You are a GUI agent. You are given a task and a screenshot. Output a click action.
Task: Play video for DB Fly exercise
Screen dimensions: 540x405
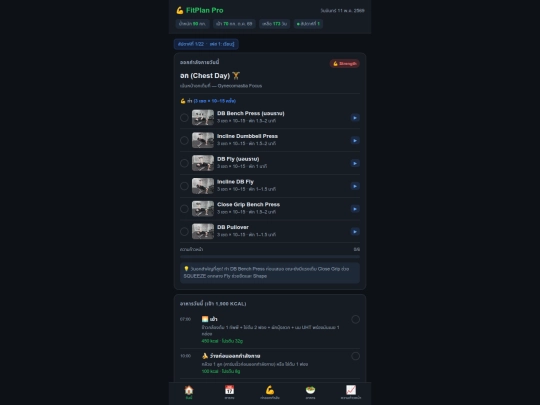(x=355, y=163)
